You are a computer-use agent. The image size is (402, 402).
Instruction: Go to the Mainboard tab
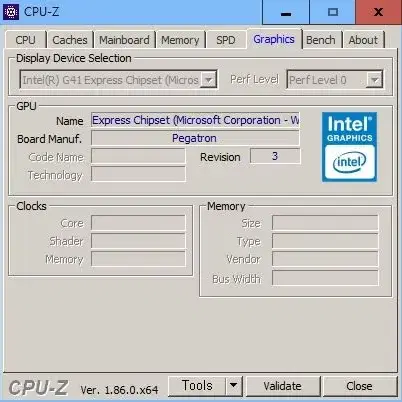coord(124,40)
